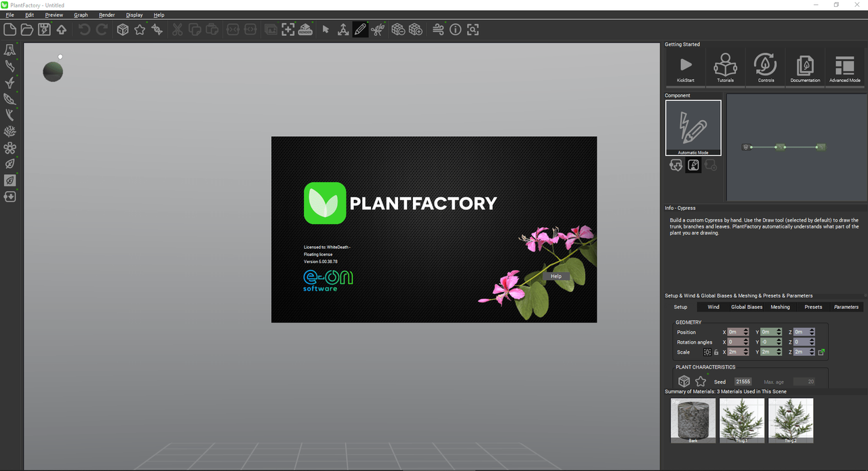Screen dimensions: 868x471
Task: Switch to the Presets tab
Action: 813,307
